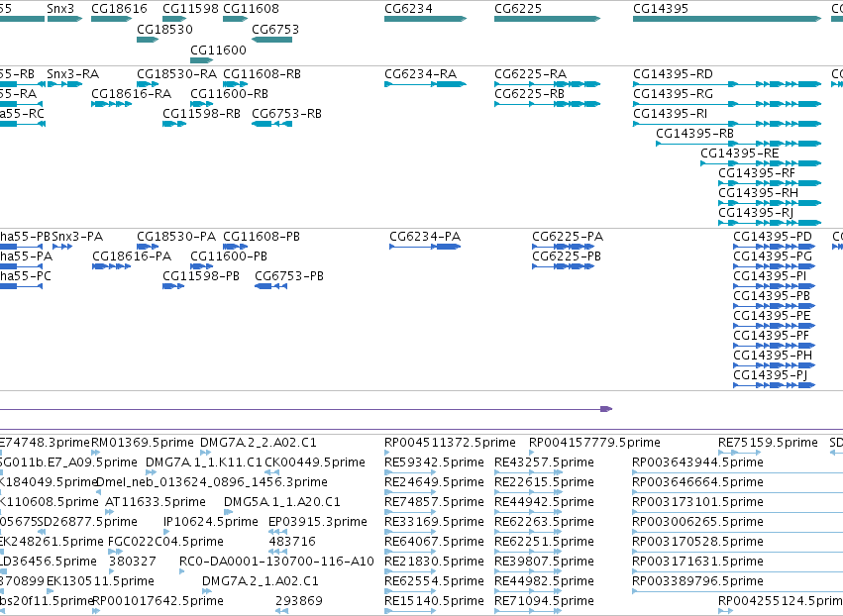Viewport: 843px width, 616px height.
Task: Select protein CG18616-PA
Action: pyautogui.click(x=111, y=266)
